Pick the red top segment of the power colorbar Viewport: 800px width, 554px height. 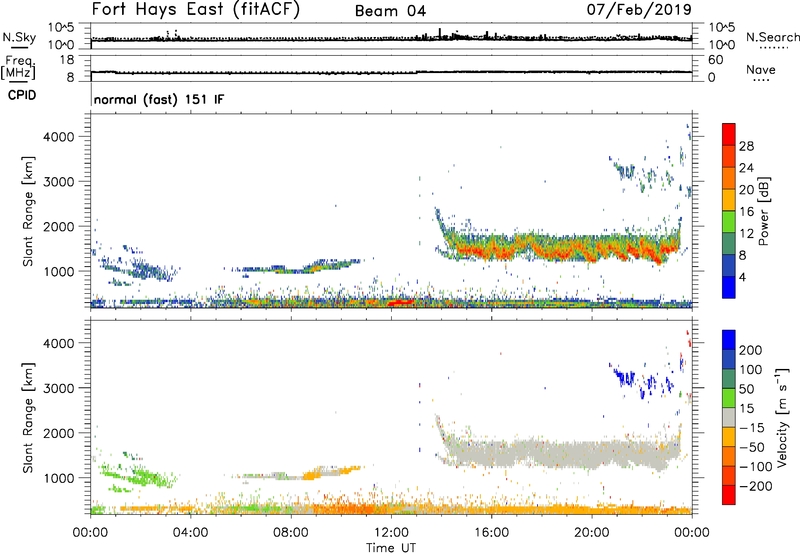[x=729, y=134]
